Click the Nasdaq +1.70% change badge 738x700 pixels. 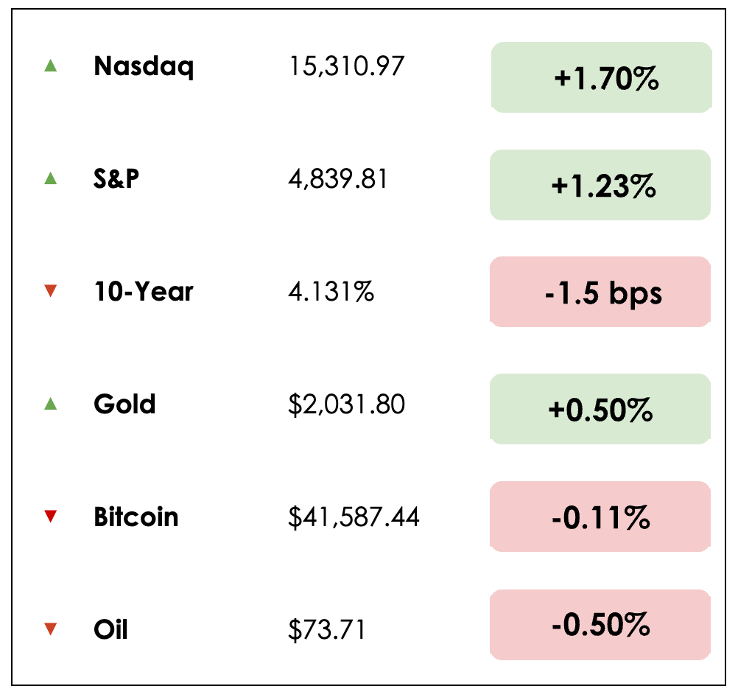pos(601,77)
